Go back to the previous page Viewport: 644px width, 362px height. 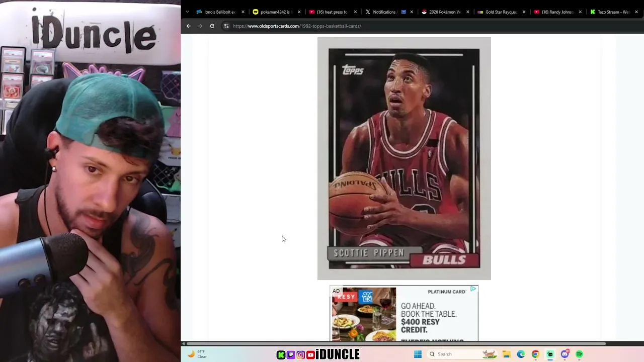tap(189, 26)
